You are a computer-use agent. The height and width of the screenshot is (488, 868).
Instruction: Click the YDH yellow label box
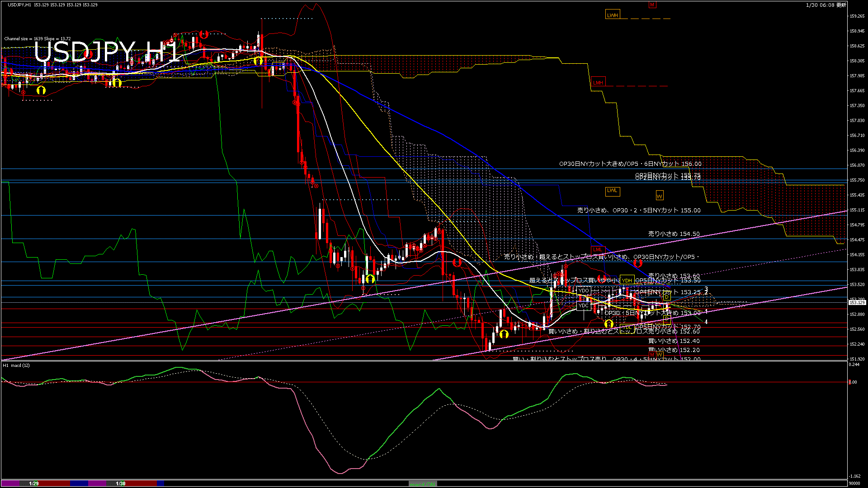(627, 281)
